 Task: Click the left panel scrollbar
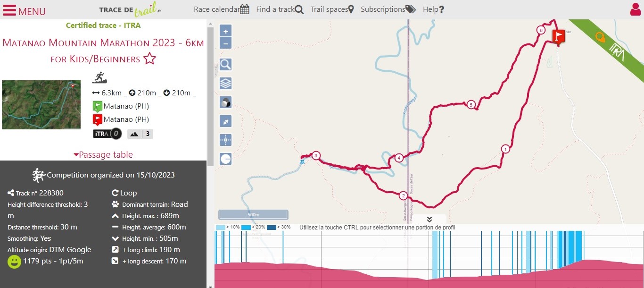point(211,96)
